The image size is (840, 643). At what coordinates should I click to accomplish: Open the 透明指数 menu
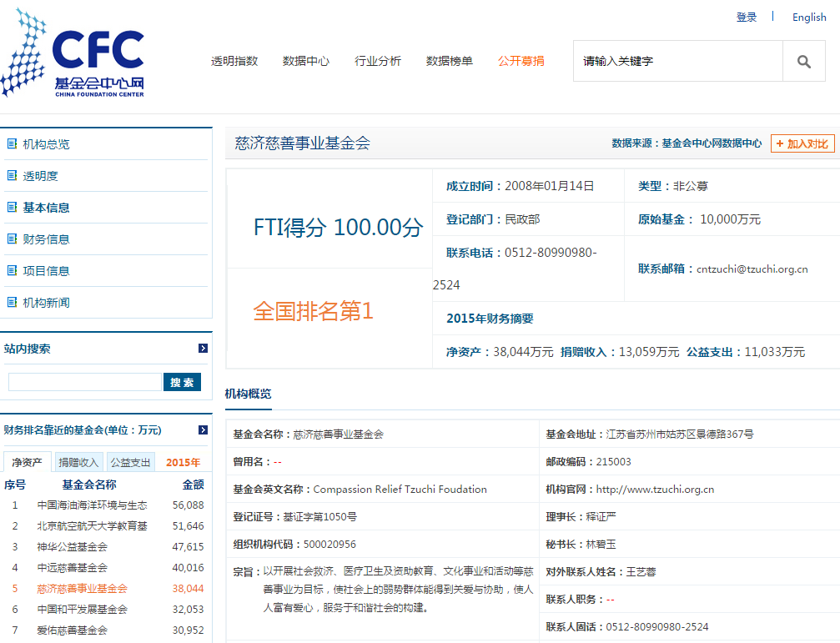pyautogui.click(x=234, y=61)
